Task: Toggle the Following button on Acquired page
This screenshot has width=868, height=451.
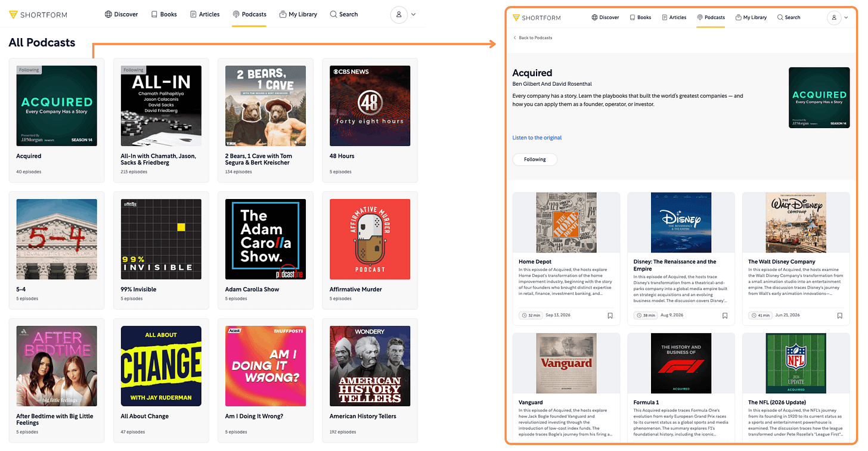Action: click(535, 160)
